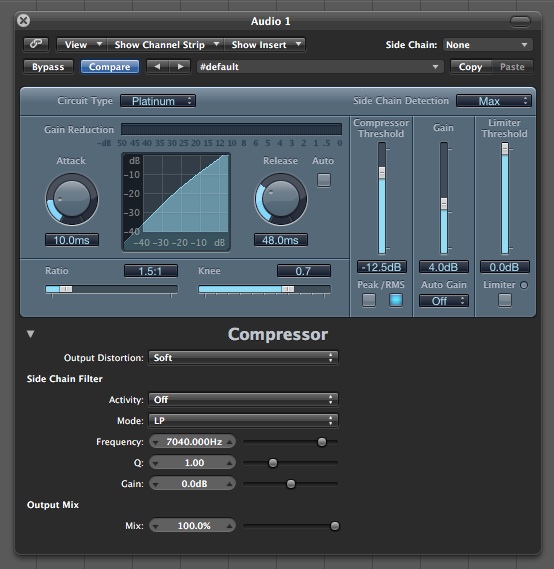Enable the Auto release checkbox

(324, 180)
